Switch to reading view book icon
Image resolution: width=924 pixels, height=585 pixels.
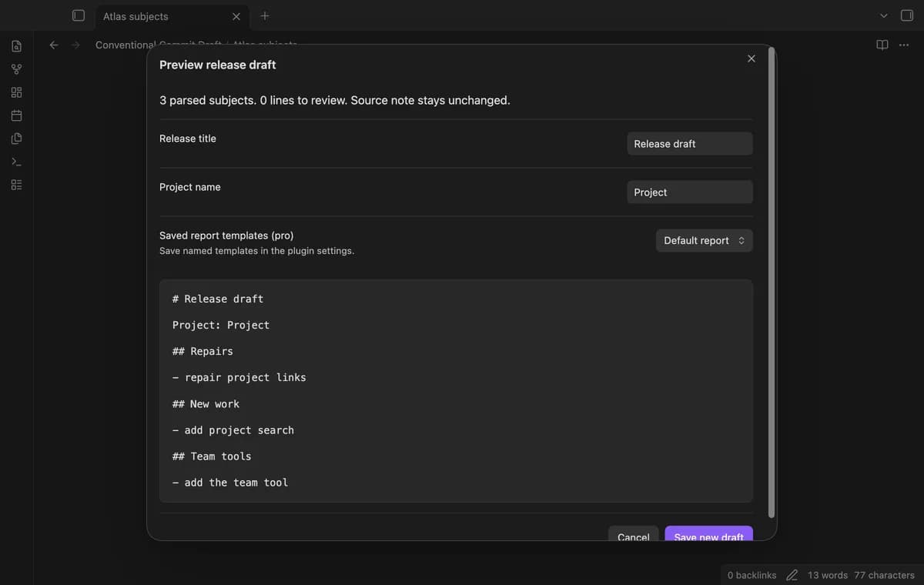(x=882, y=45)
